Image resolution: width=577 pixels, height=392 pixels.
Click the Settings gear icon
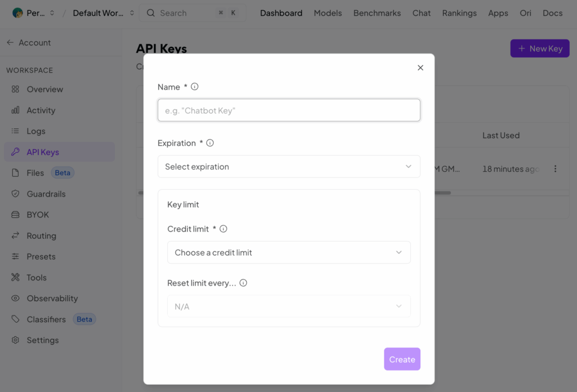coord(15,340)
